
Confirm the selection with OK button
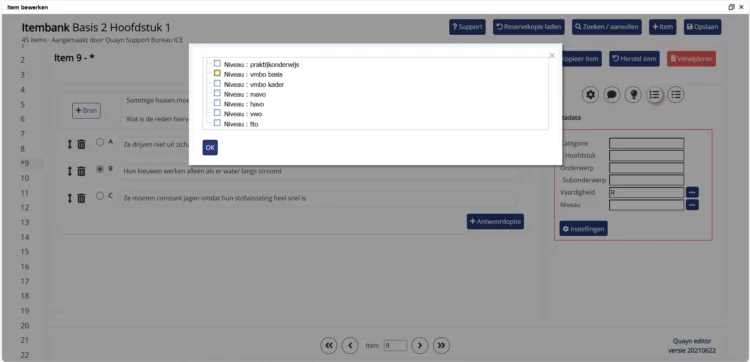(x=210, y=148)
